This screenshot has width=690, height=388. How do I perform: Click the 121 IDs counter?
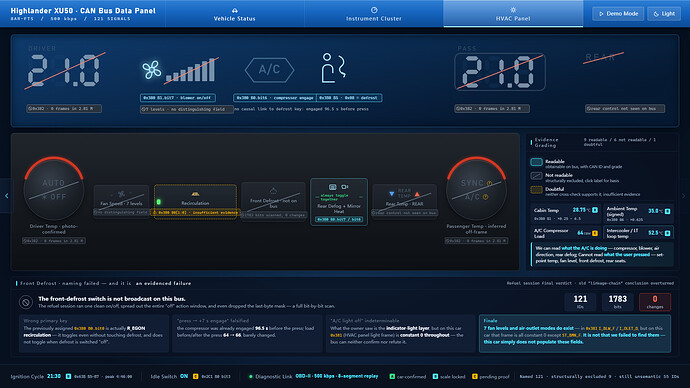point(580,301)
